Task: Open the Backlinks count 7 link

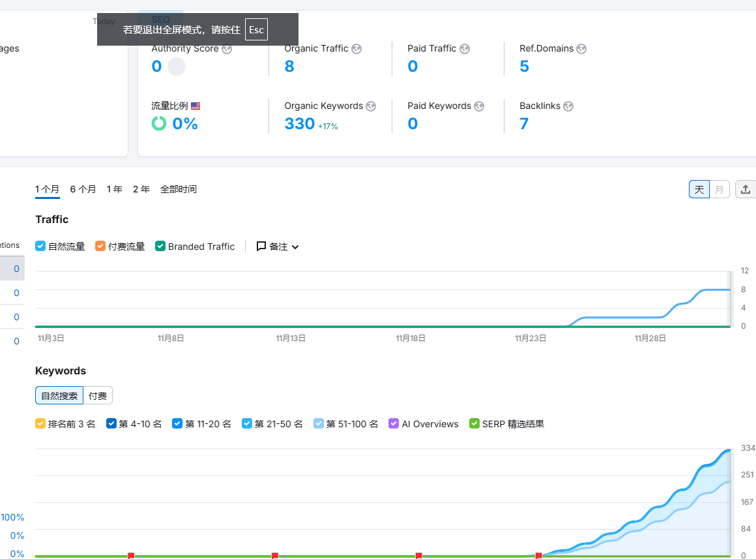Action: click(x=524, y=124)
